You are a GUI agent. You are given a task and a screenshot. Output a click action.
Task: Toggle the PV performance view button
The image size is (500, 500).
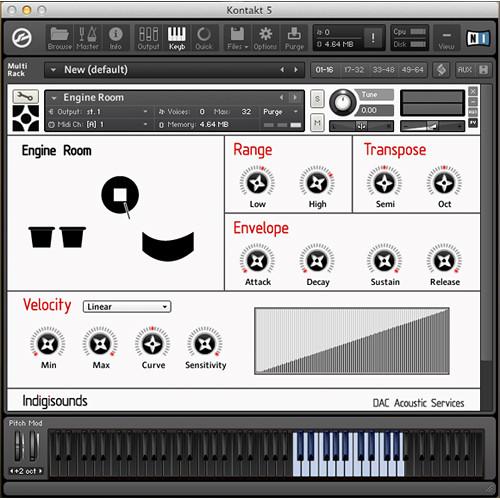tap(473, 123)
